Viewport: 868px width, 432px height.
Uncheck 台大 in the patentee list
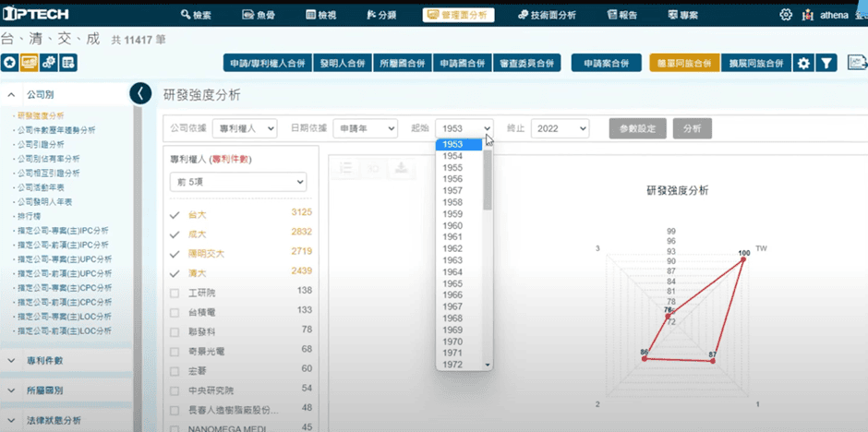pyautogui.click(x=175, y=213)
